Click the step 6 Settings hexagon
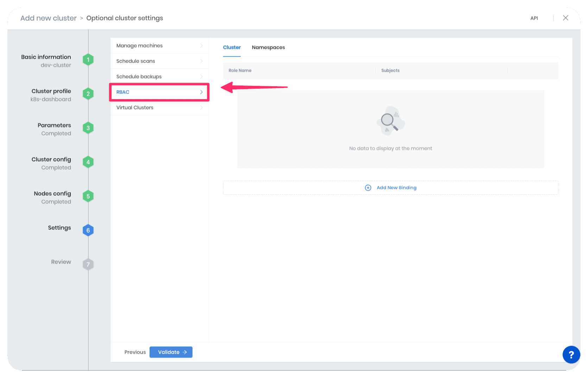588x378 pixels. pyautogui.click(x=88, y=230)
